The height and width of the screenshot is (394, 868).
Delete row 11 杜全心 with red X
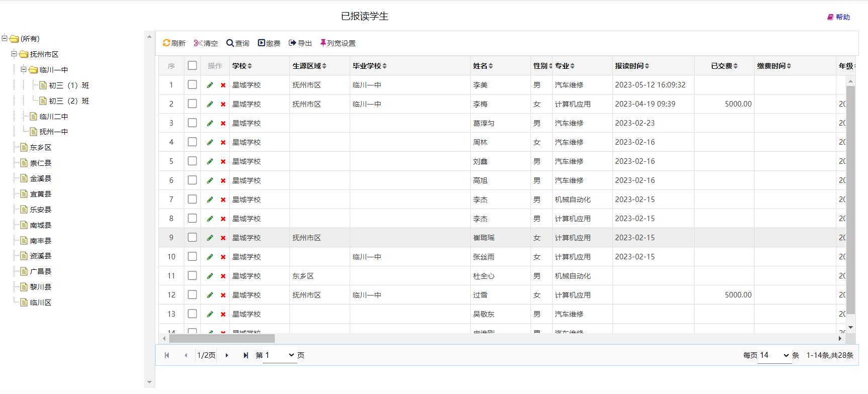point(223,276)
